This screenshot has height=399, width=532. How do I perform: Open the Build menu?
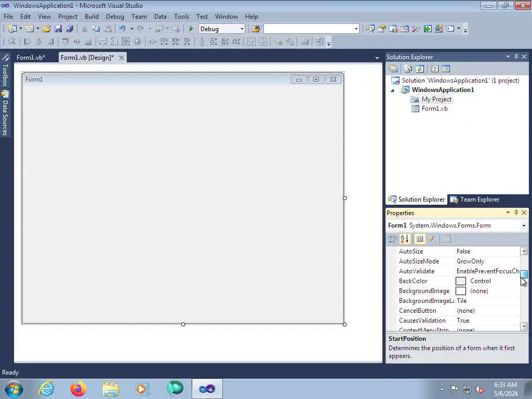91,16
